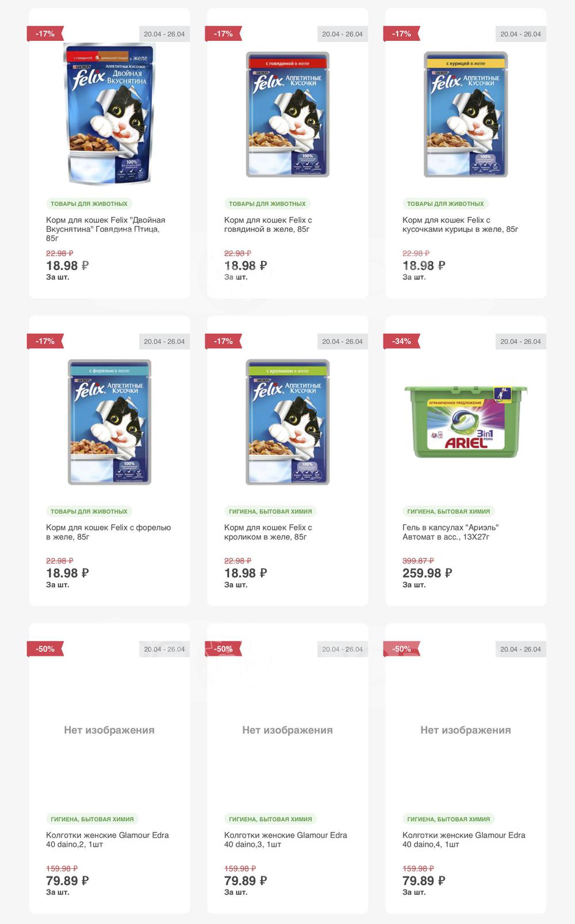
Task: Open the link "Корм для кошек Felix с говядиной в желе"
Action: [268, 224]
